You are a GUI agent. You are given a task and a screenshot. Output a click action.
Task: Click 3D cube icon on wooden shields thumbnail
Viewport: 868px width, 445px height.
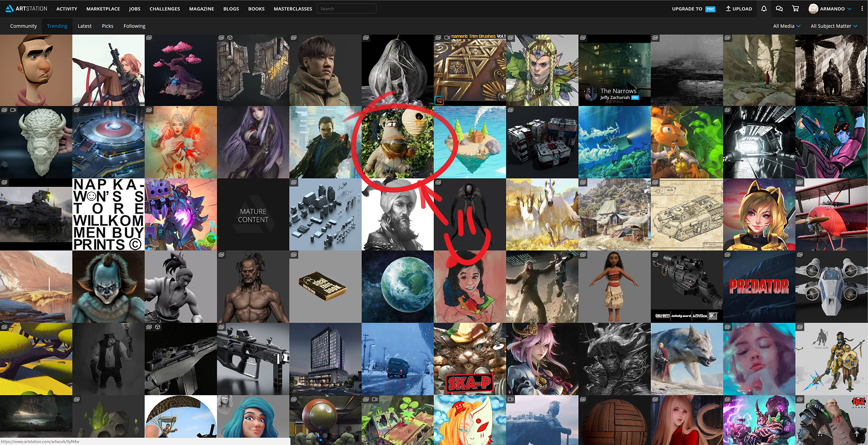[x=230, y=38]
